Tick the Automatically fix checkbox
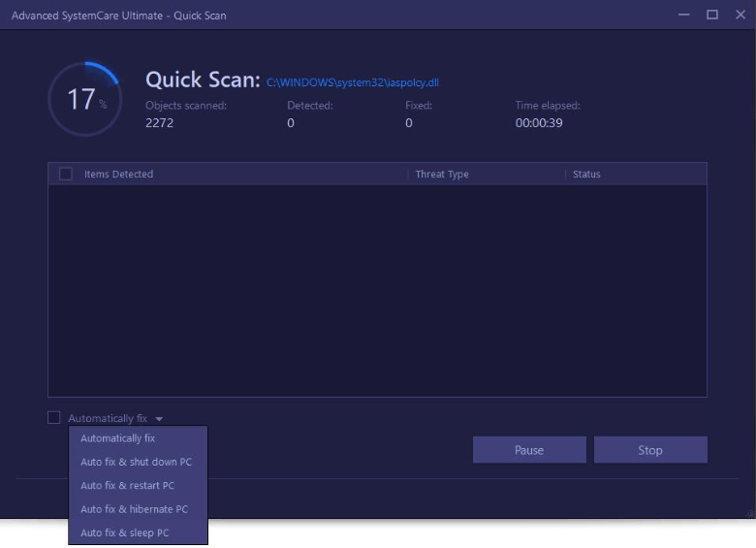The height and width of the screenshot is (548, 756). click(54, 417)
